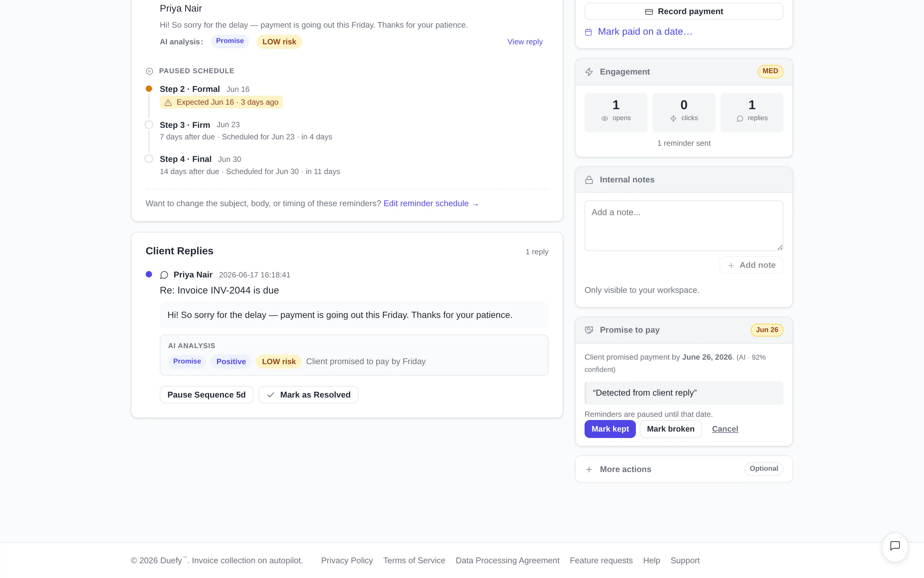Click the Jun 26 promise date badge
The width and height of the screenshot is (924, 578).
coord(767,330)
